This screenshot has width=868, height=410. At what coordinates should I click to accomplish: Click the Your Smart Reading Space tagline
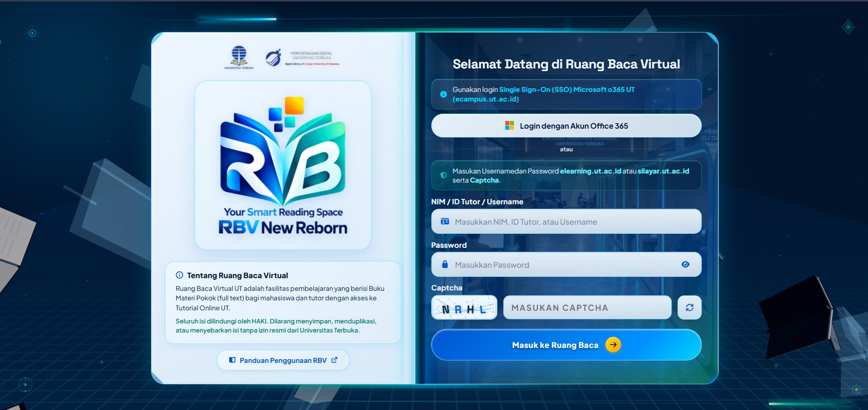pyautogui.click(x=283, y=212)
